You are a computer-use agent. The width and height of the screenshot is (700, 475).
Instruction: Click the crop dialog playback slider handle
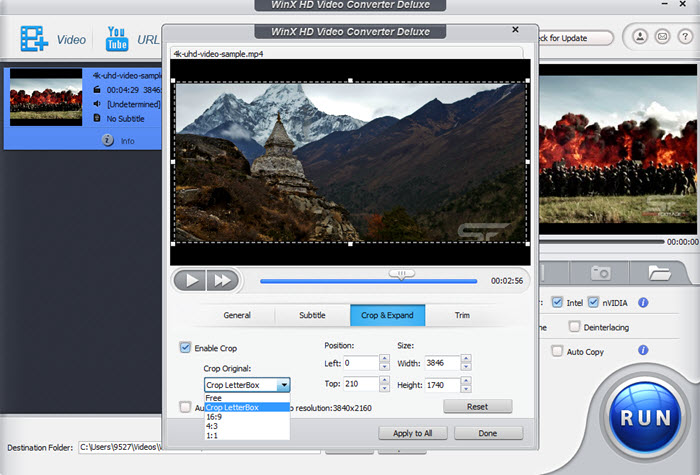tap(401, 274)
